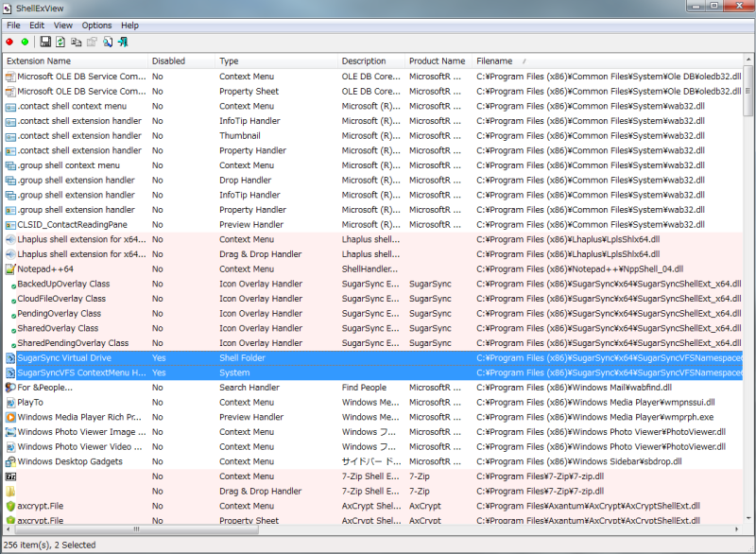Select the Notepad++64 extension name
The height and width of the screenshot is (554, 756).
pyautogui.click(x=45, y=269)
